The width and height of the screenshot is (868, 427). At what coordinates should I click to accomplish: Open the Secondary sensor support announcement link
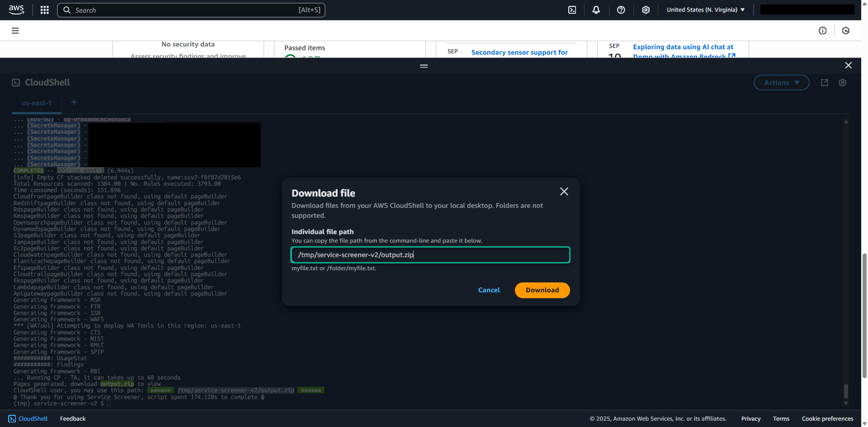pos(519,52)
